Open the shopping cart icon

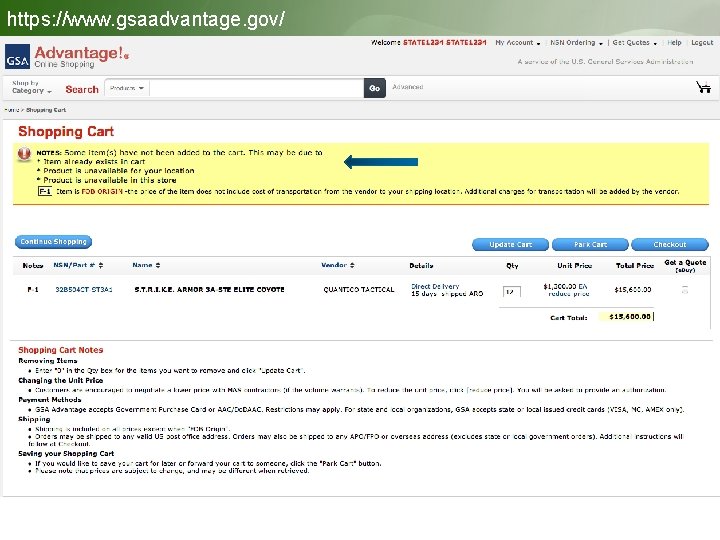coord(703,87)
